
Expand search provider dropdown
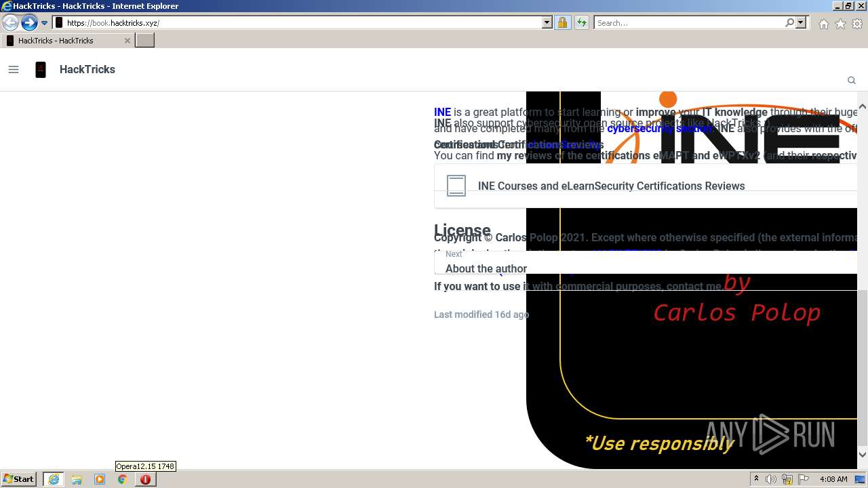[x=801, y=23]
